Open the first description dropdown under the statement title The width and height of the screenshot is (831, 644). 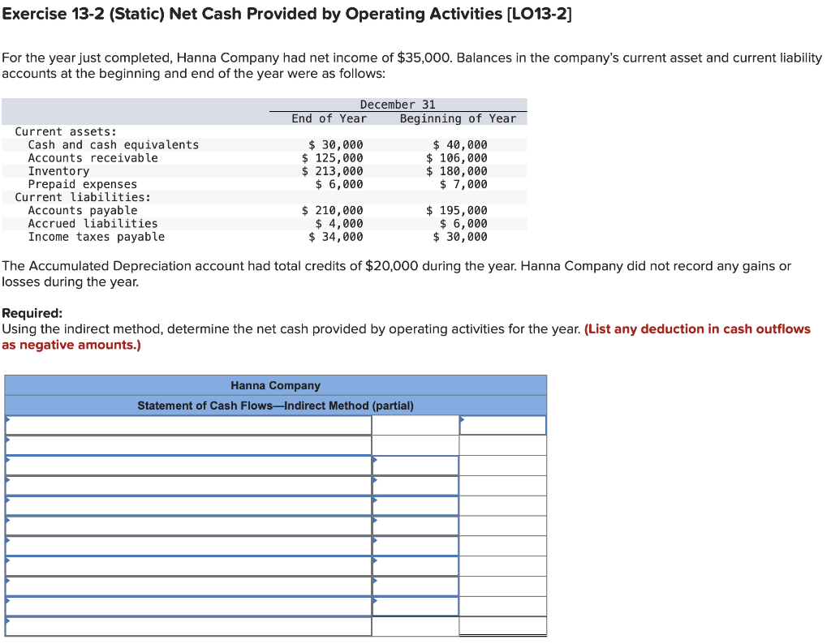(x=187, y=424)
